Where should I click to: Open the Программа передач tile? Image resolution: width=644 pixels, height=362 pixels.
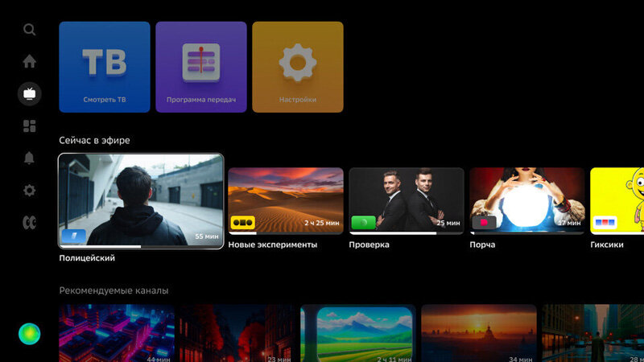pos(201,67)
